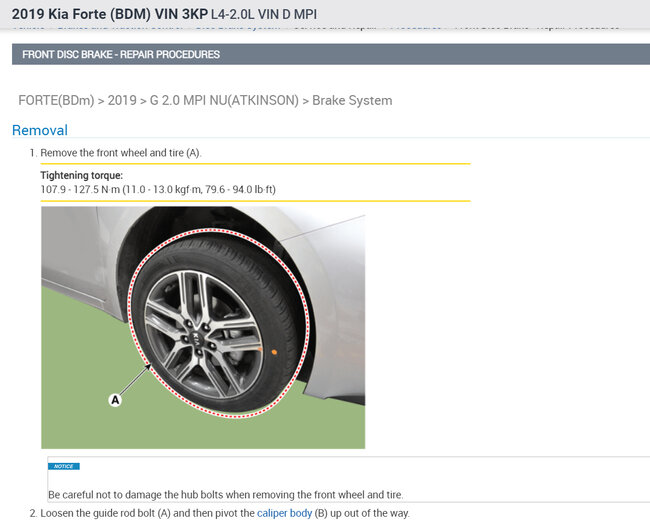The image size is (650, 523).
Task: Select the '107.9 - 127.5 N·m' torque value line
Action: coord(158,189)
